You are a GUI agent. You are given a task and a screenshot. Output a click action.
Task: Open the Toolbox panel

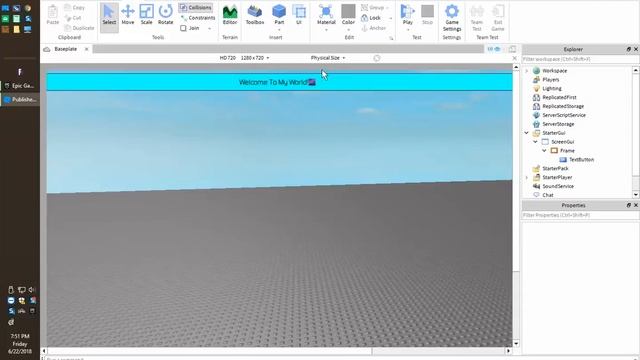click(x=255, y=16)
